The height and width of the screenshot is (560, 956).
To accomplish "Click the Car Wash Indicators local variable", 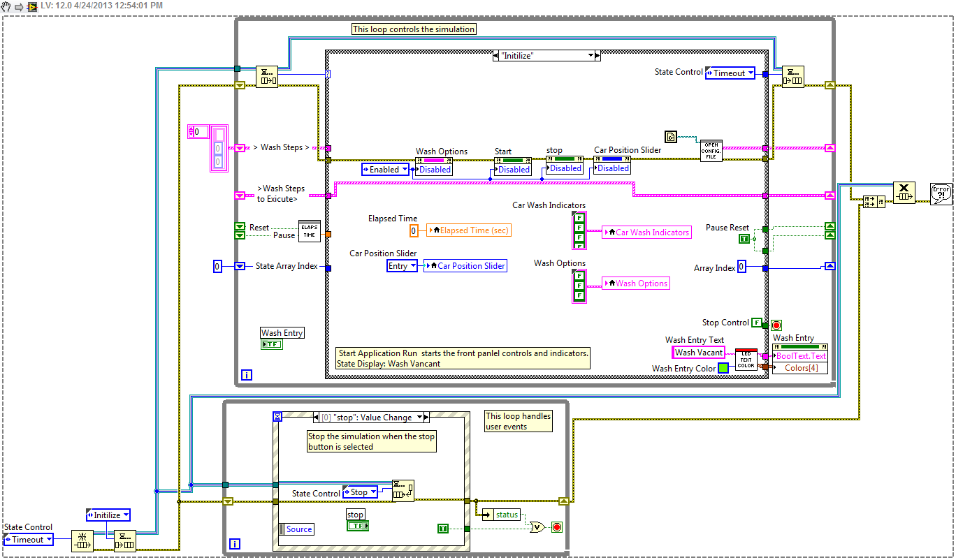I will click(x=646, y=233).
